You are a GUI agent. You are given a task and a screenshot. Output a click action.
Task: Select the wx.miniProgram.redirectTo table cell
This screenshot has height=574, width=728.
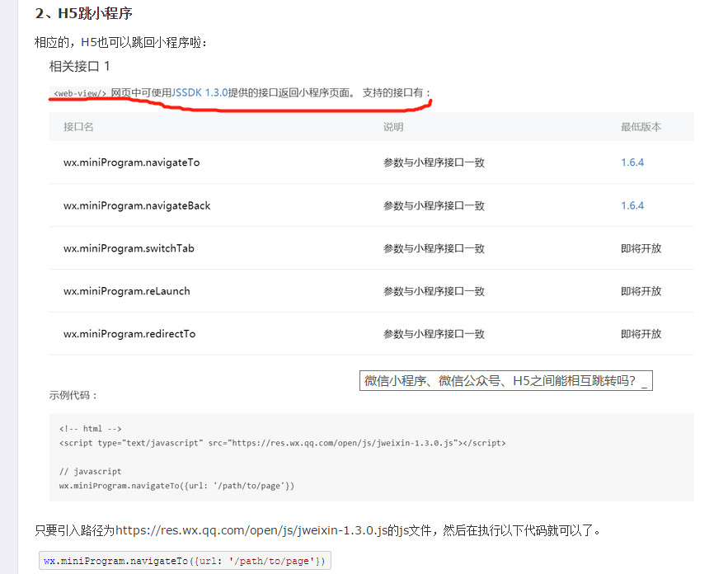129,333
